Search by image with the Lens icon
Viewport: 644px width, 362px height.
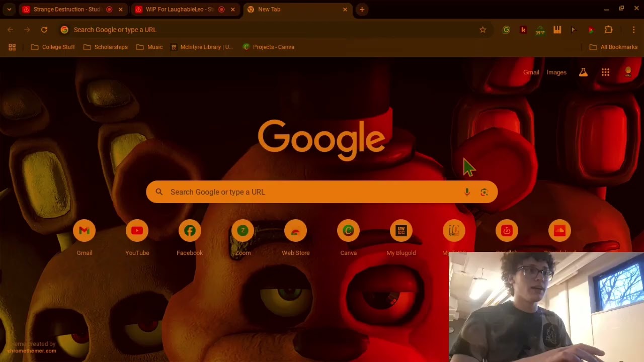click(x=484, y=192)
